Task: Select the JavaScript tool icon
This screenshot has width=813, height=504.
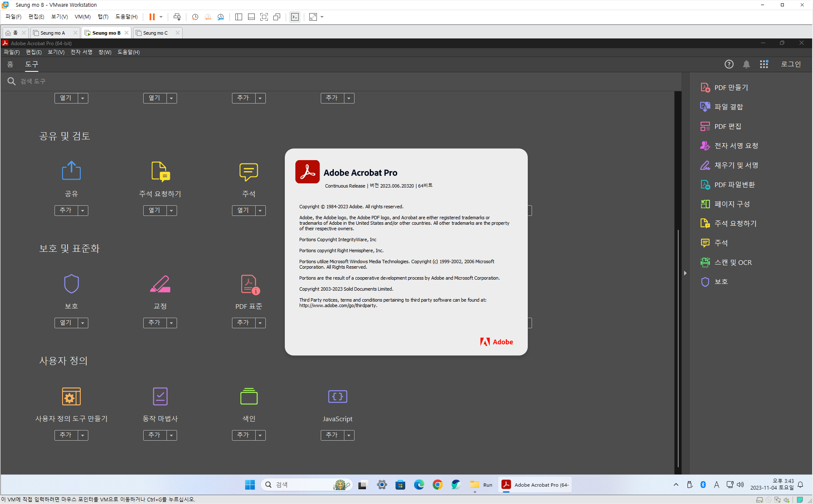Action: [x=337, y=396]
